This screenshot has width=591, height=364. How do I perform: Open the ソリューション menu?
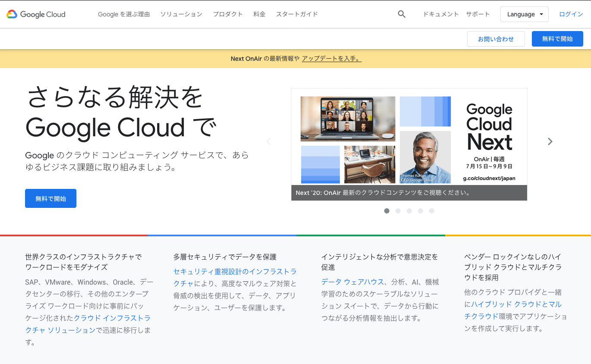coord(181,14)
